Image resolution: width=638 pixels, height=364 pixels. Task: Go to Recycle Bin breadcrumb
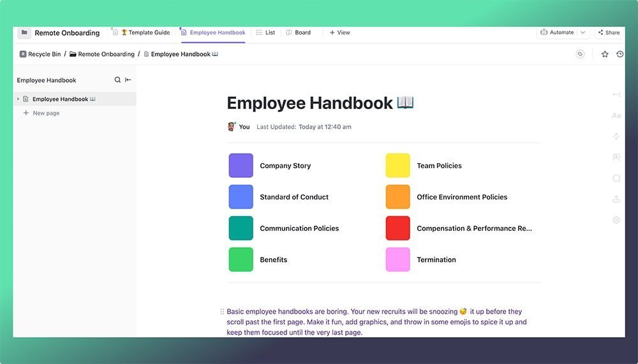click(x=40, y=54)
